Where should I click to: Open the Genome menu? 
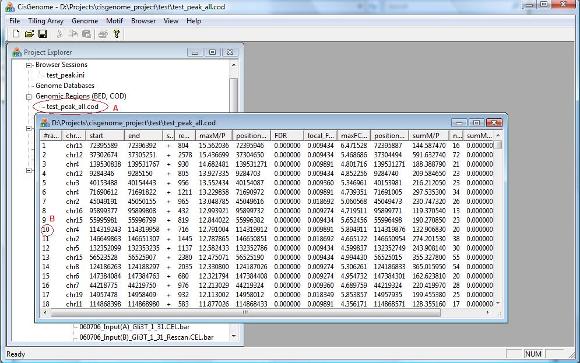(x=85, y=21)
